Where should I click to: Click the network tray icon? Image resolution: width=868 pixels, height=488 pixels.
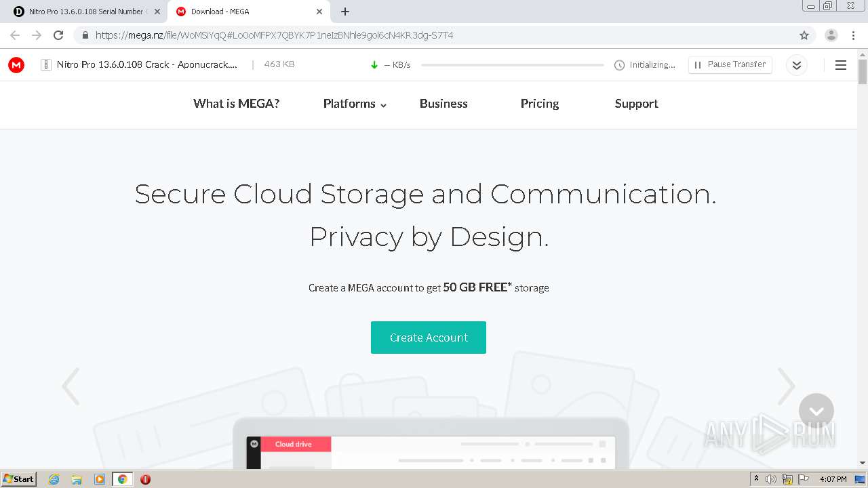(x=787, y=479)
